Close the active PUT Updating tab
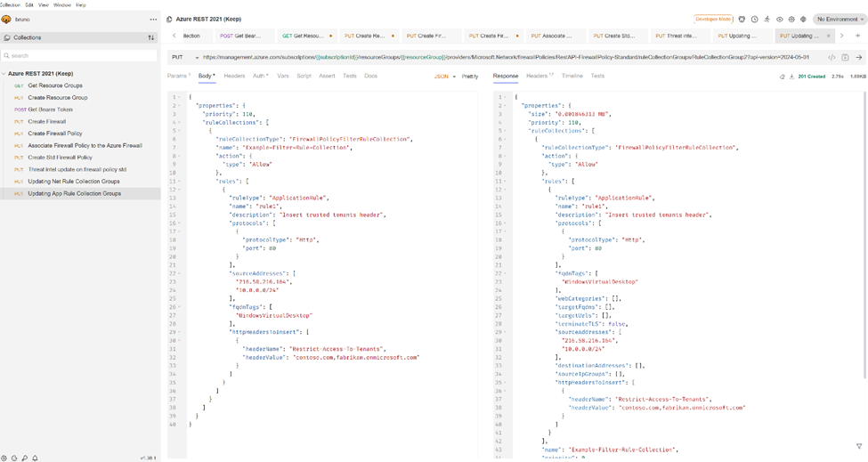This screenshot has width=868, height=462. [x=828, y=36]
